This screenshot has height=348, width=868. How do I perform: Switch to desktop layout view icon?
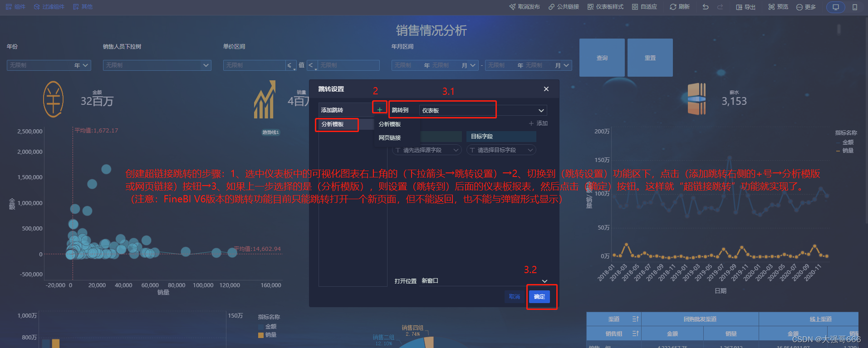836,7
